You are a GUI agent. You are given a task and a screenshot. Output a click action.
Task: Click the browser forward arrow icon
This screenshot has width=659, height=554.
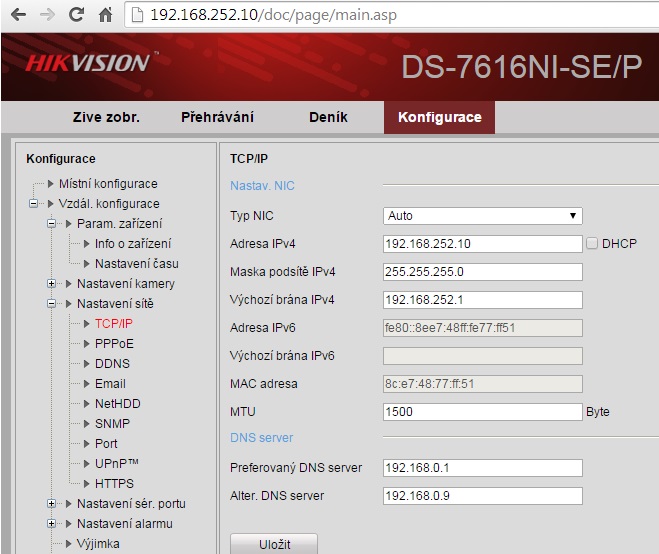click(47, 15)
